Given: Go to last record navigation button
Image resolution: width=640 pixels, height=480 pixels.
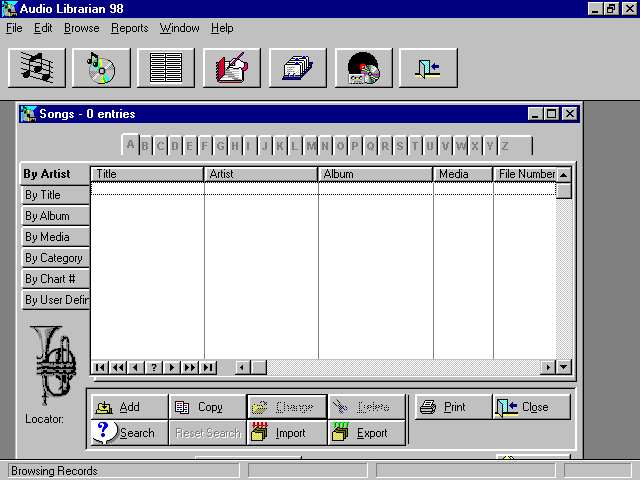Looking at the screenshot, I should click(208, 367).
